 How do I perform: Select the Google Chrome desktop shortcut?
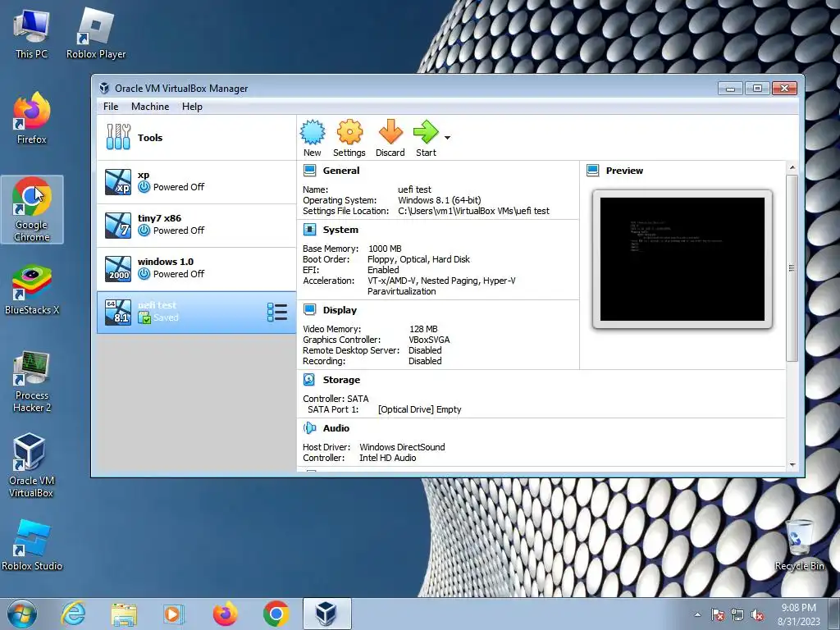click(x=32, y=209)
